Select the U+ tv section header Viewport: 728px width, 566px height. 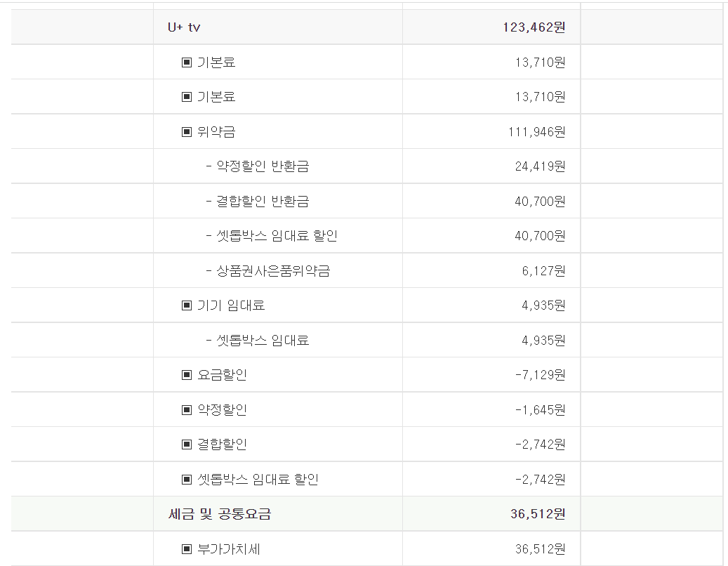coord(185,27)
